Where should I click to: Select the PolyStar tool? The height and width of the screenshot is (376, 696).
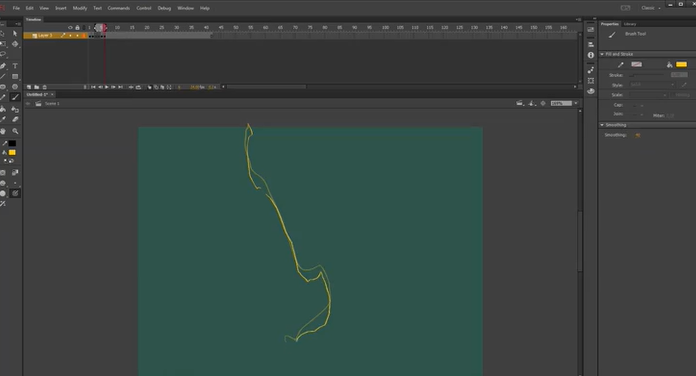click(15, 87)
